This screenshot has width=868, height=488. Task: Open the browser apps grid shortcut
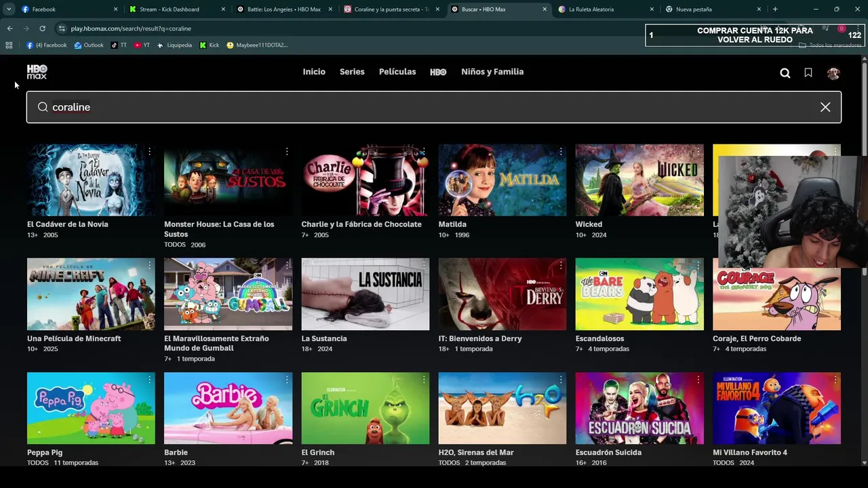(9, 45)
